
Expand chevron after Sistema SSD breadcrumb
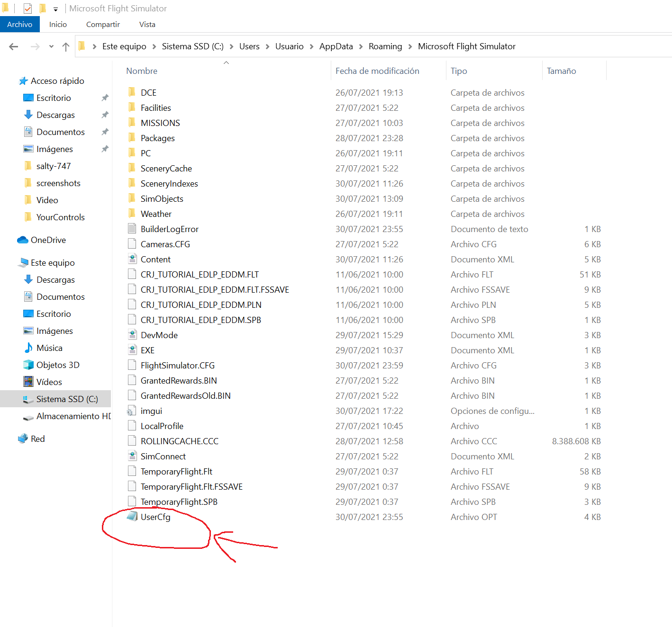pos(232,46)
